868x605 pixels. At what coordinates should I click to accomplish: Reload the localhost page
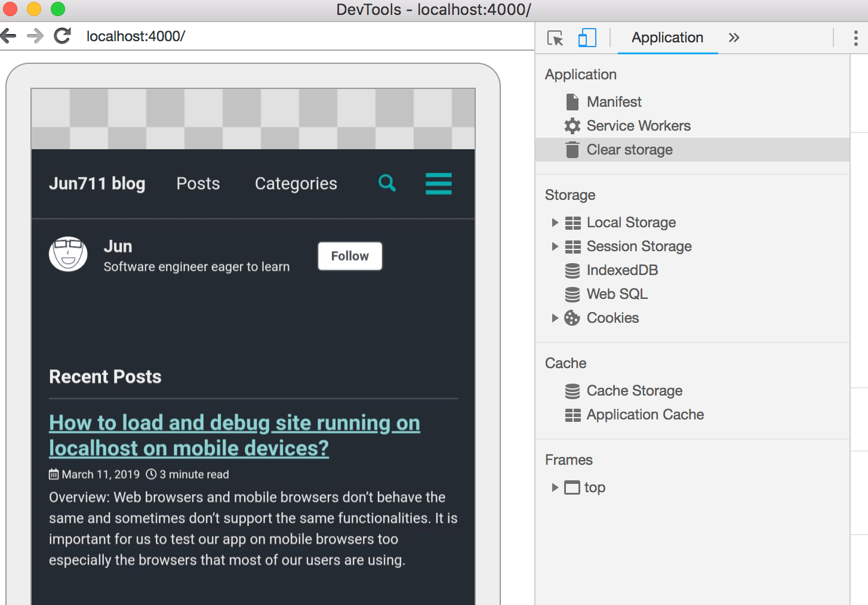(62, 36)
